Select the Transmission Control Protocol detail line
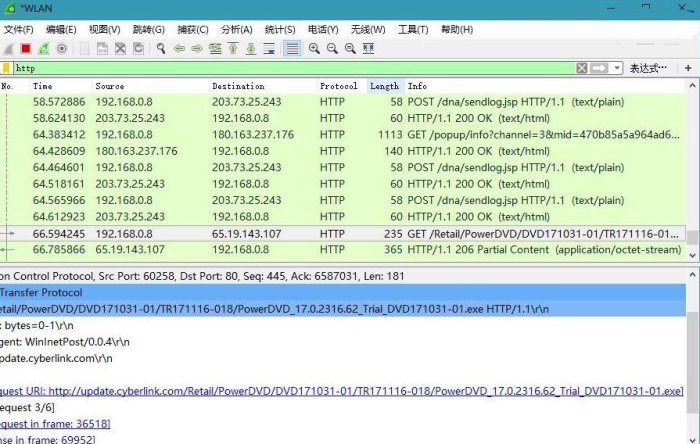 343,276
